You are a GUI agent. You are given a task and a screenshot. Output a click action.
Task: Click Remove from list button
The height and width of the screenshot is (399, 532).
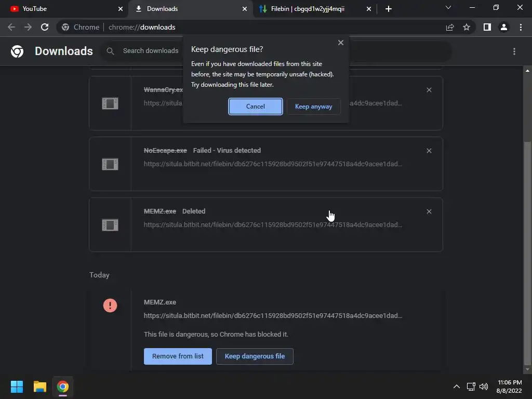[x=178, y=356]
